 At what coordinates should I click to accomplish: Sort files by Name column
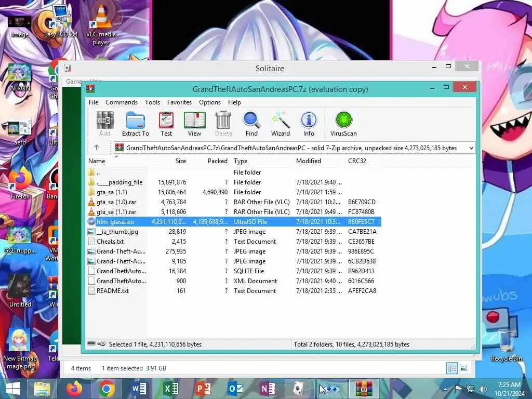(x=117, y=161)
